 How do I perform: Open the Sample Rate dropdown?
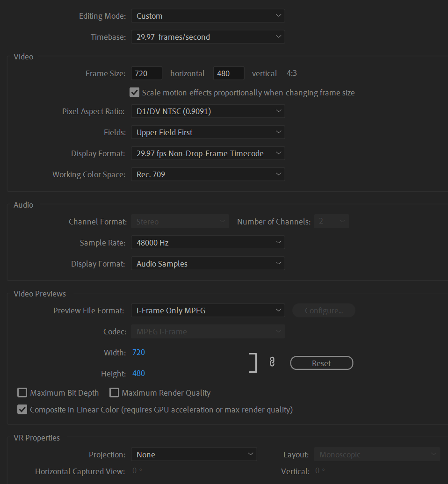pyautogui.click(x=208, y=242)
